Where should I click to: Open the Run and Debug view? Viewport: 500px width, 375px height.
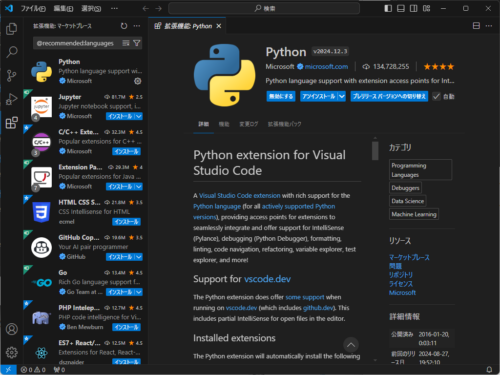(12, 99)
